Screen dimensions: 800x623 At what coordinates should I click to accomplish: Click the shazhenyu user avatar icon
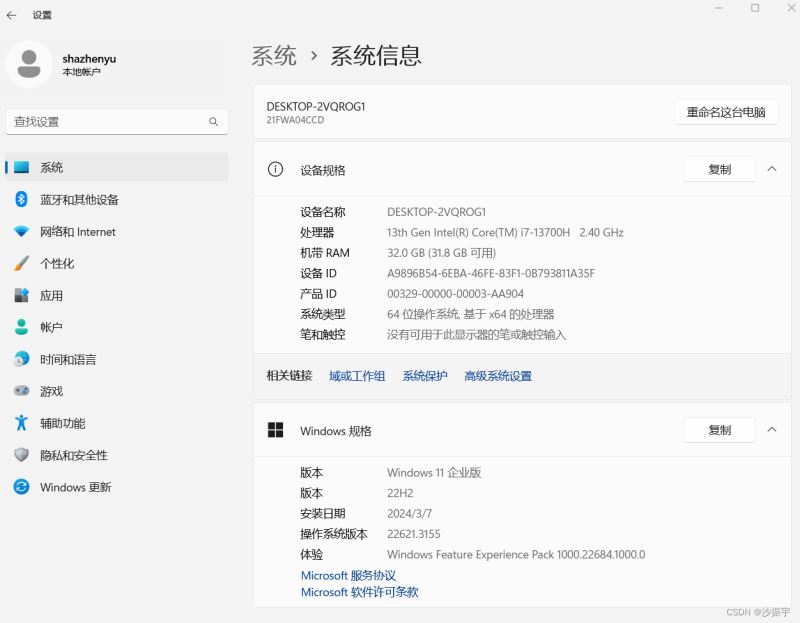(29, 64)
